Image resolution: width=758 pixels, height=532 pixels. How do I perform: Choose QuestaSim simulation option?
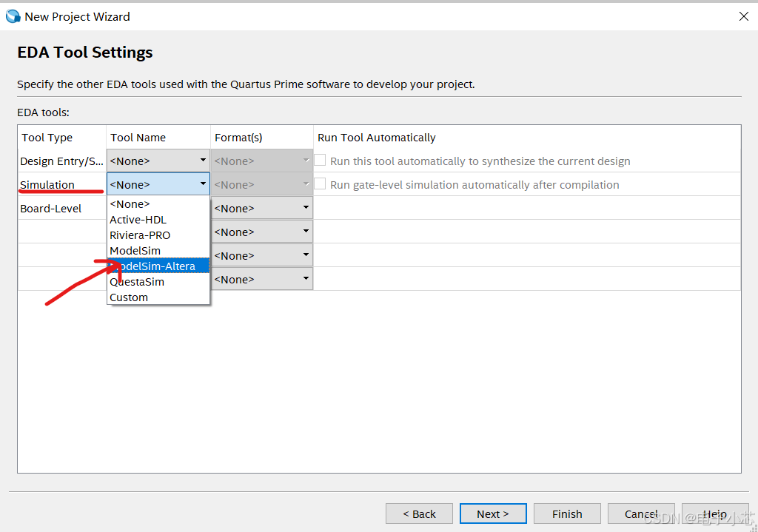137,282
